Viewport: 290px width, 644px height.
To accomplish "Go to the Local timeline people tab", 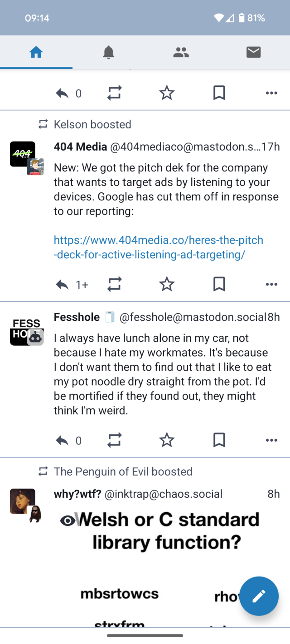I will tap(181, 53).
